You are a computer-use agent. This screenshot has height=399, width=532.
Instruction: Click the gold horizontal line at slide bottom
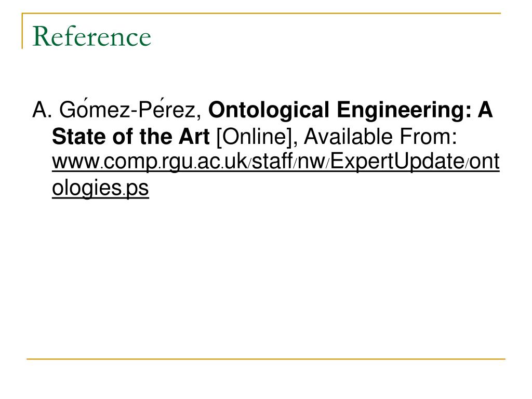pos(266,359)
